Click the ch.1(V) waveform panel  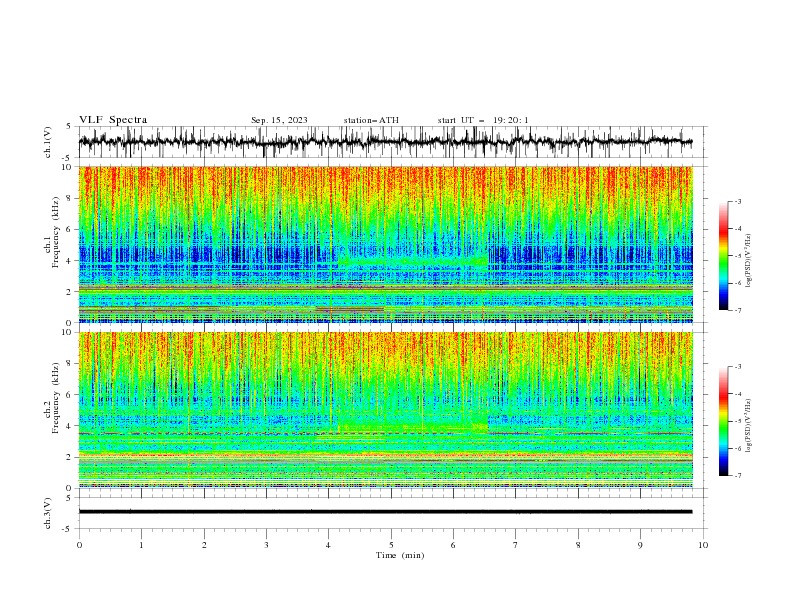click(392, 142)
